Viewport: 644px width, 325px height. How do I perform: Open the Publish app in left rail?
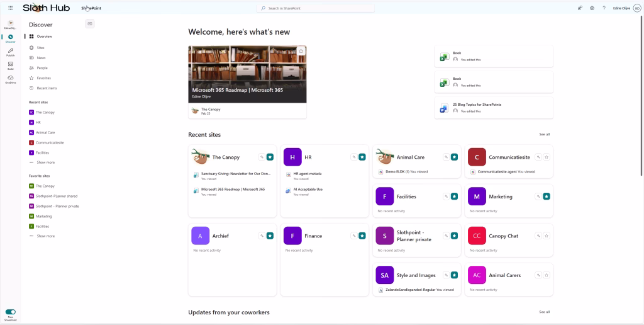10,52
